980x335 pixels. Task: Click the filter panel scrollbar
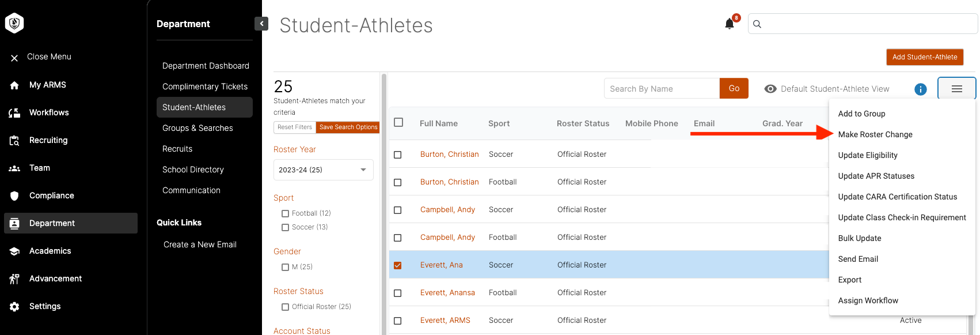384,203
